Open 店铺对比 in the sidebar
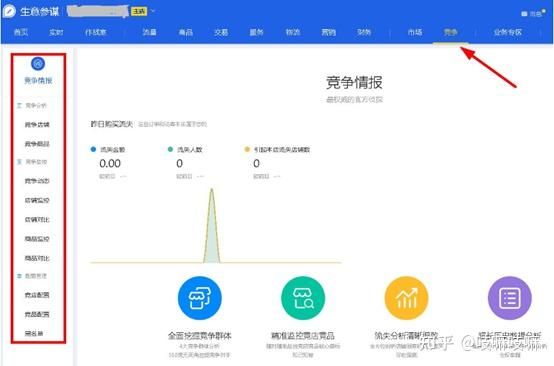 37,219
